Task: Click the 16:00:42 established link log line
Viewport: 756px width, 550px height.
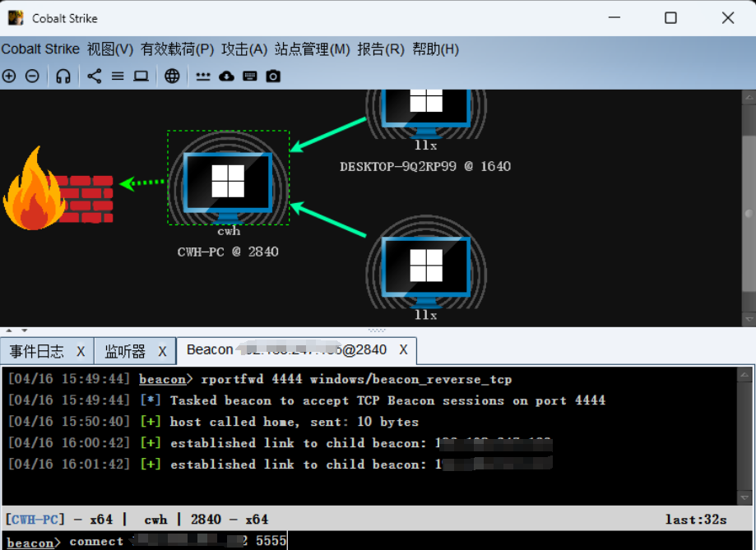Action: [x=281, y=443]
